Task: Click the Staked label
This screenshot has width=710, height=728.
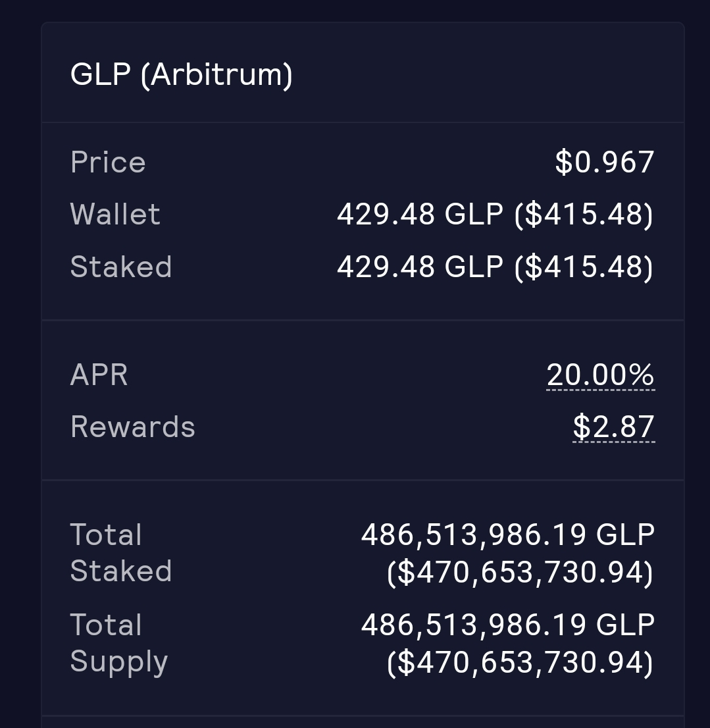Action: coord(121,267)
